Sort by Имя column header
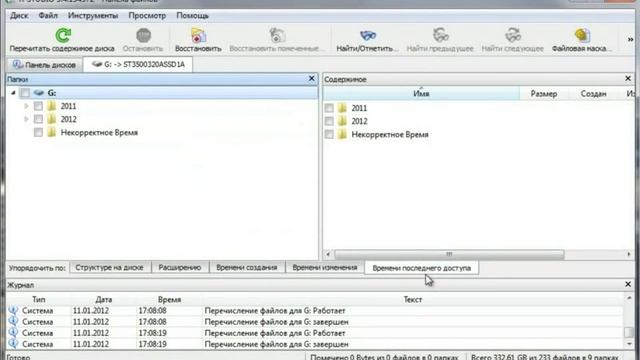Screen dimensions: 640x360 pyautogui.click(x=421, y=93)
